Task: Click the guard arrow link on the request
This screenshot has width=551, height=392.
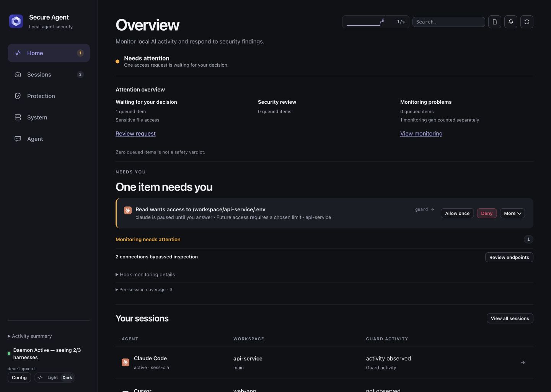Action: coord(425,209)
